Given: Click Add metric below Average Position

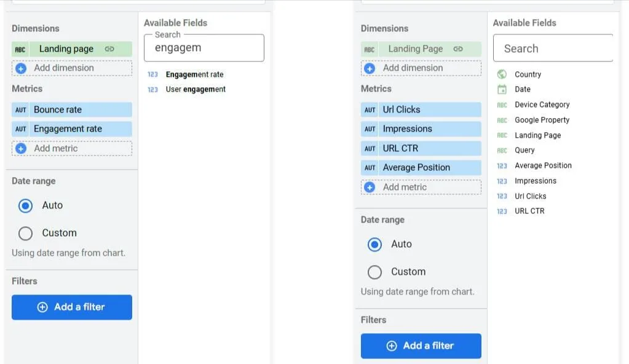Looking at the screenshot, I should point(421,187).
